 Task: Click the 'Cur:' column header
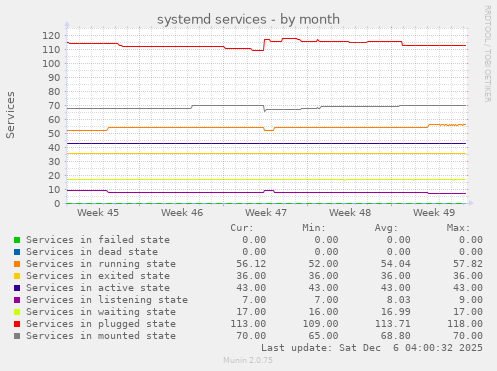point(242,228)
